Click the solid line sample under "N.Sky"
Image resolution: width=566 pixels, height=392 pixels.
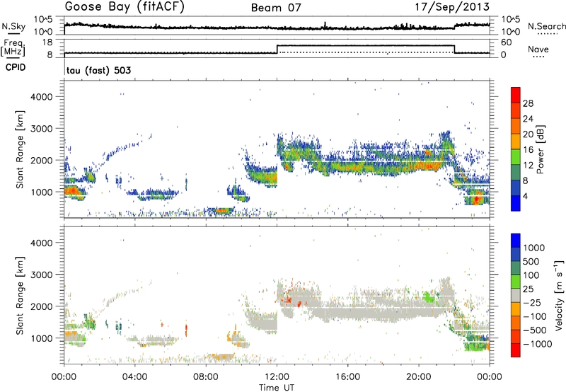13,33
